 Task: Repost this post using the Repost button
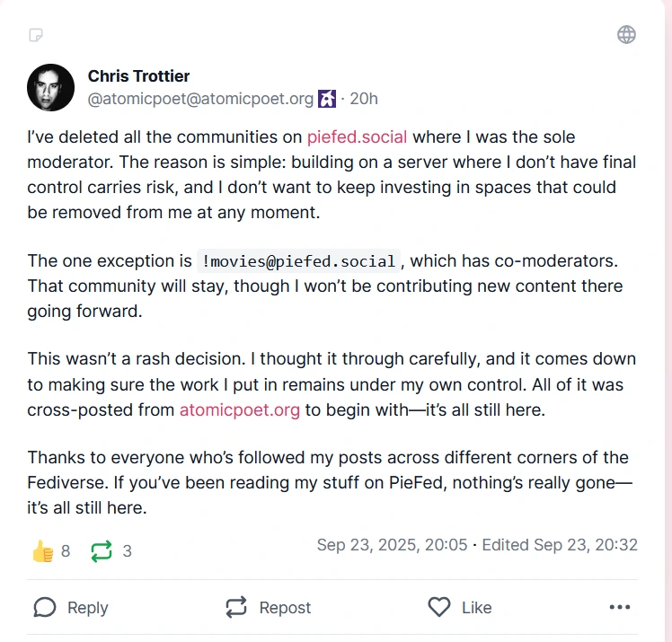point(268,608)
